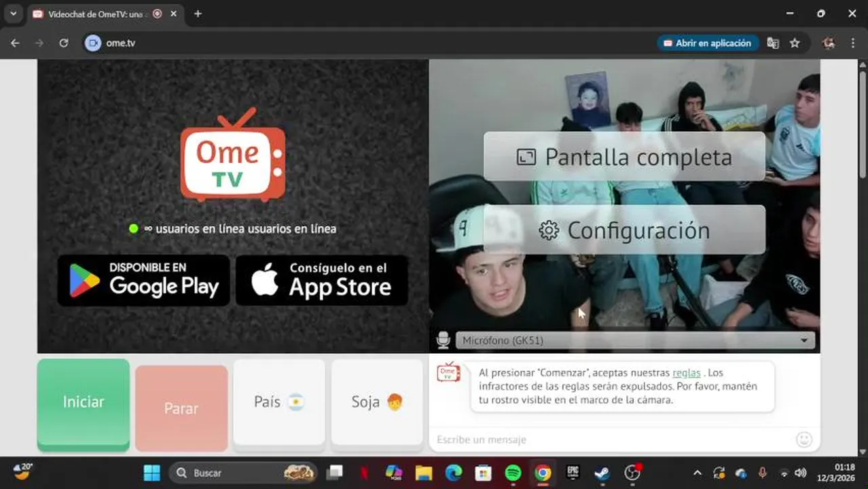Launch Netflix from the taskbar

click(x=365, y=473)
